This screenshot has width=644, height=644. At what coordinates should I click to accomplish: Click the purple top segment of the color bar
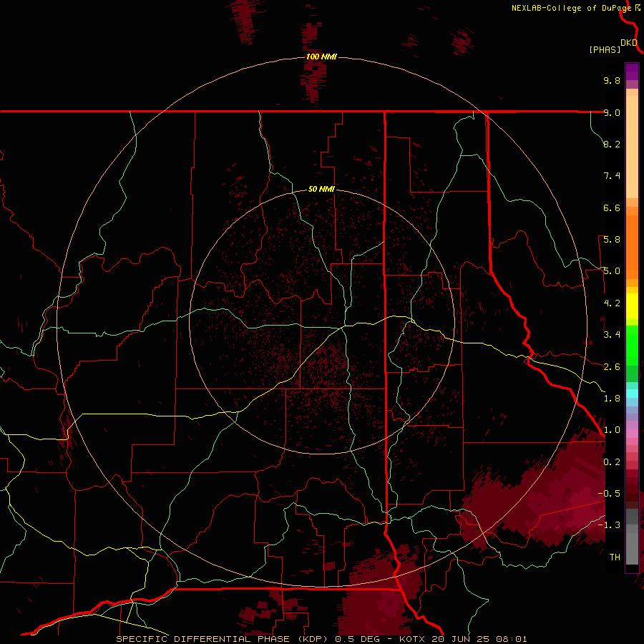pos(632,72)
